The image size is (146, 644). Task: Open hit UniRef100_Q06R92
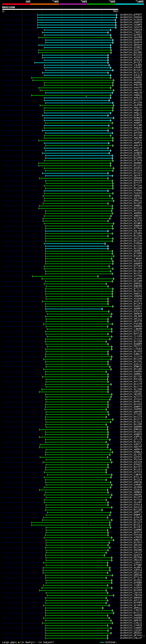coord(131,77)
